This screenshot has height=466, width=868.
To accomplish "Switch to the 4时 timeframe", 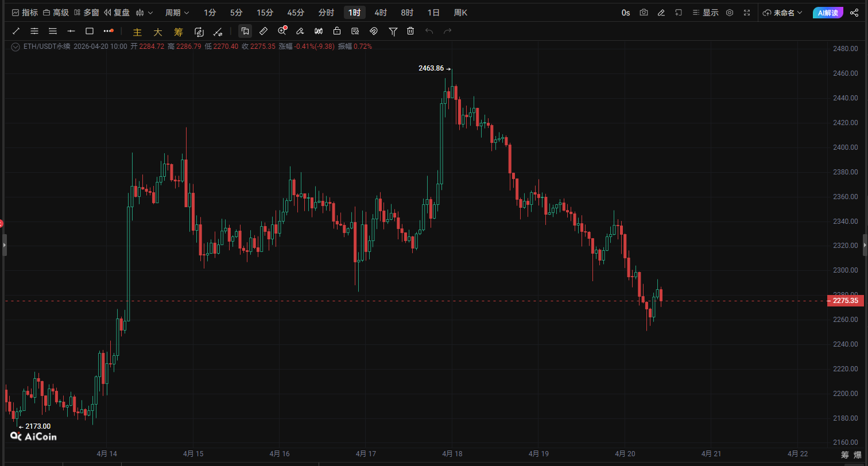I will (x=381, y=13).
